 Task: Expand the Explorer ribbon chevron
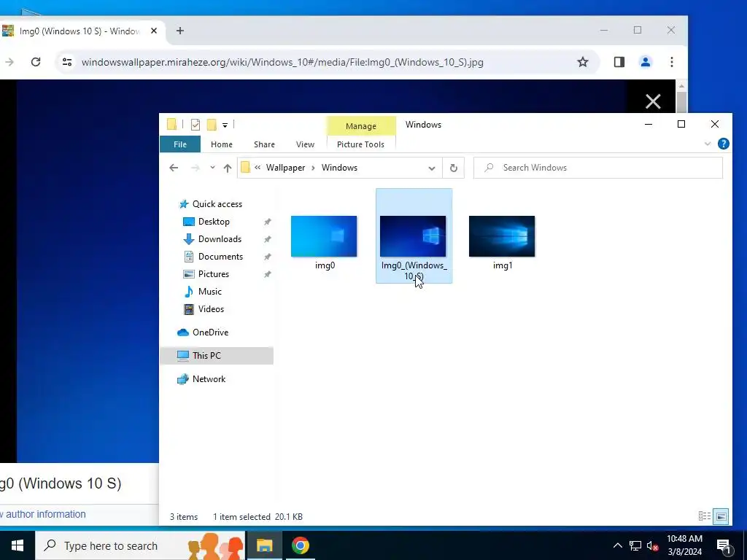point(708,144)
